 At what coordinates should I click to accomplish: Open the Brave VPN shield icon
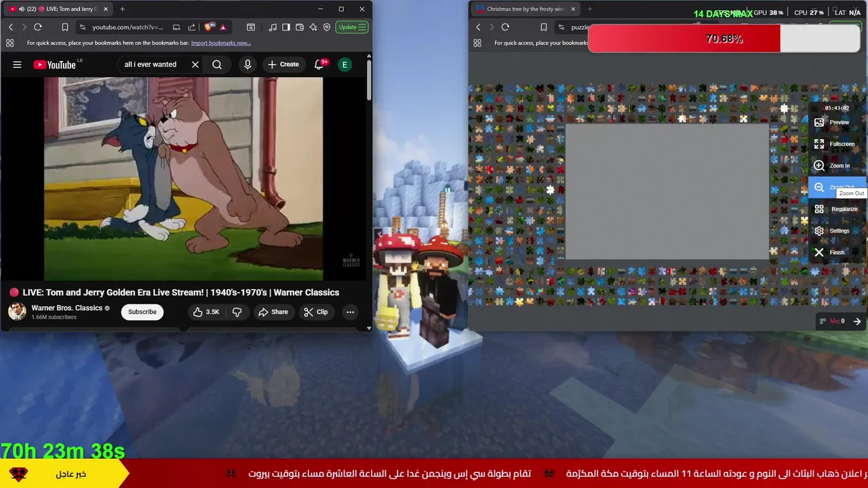(x=327, y=27)
